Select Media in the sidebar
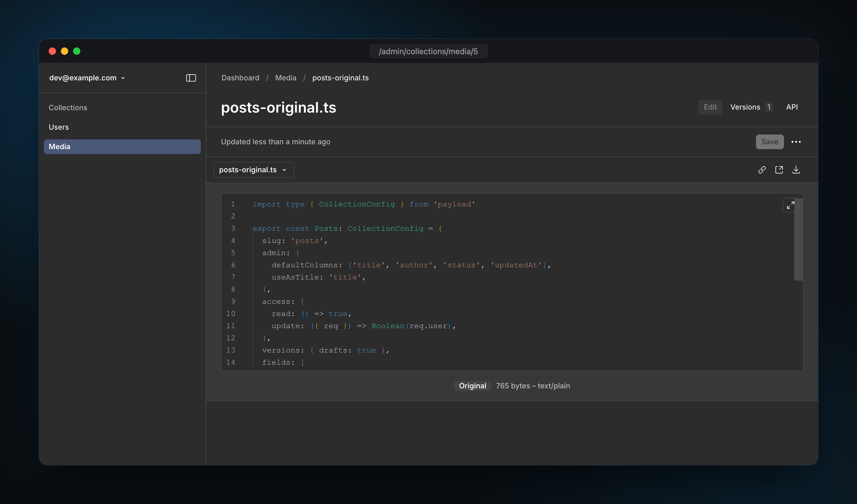This screenshot has height=504, width=857. (x=122, y=147)
